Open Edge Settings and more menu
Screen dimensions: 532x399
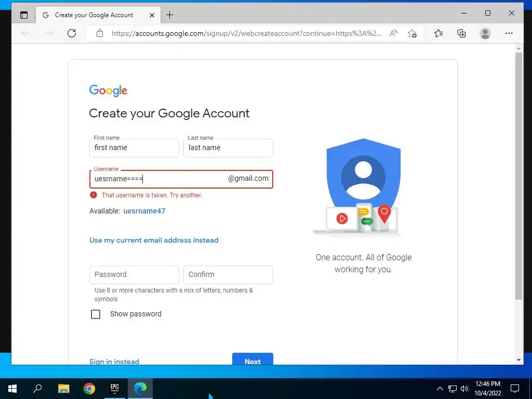509,33
